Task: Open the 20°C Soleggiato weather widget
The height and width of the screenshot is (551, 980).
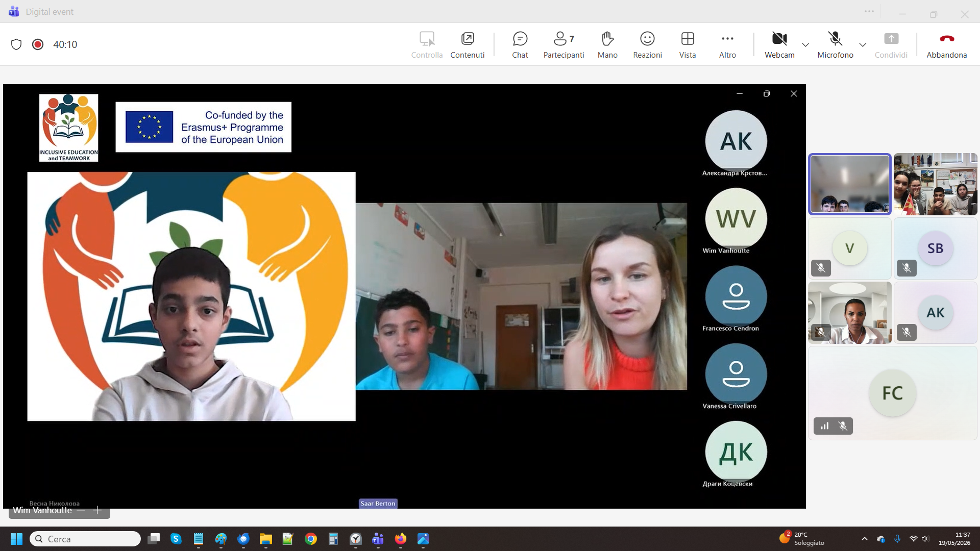Action: click(802, 539)
